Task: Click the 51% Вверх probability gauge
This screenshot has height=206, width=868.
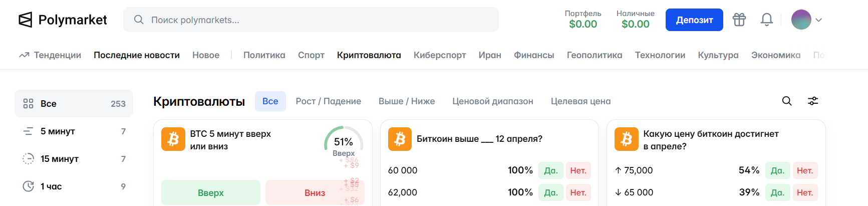Action: 344,142
